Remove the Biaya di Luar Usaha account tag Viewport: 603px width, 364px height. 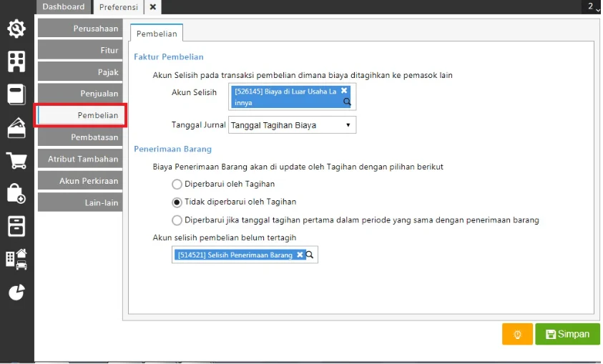coord(344,91)
